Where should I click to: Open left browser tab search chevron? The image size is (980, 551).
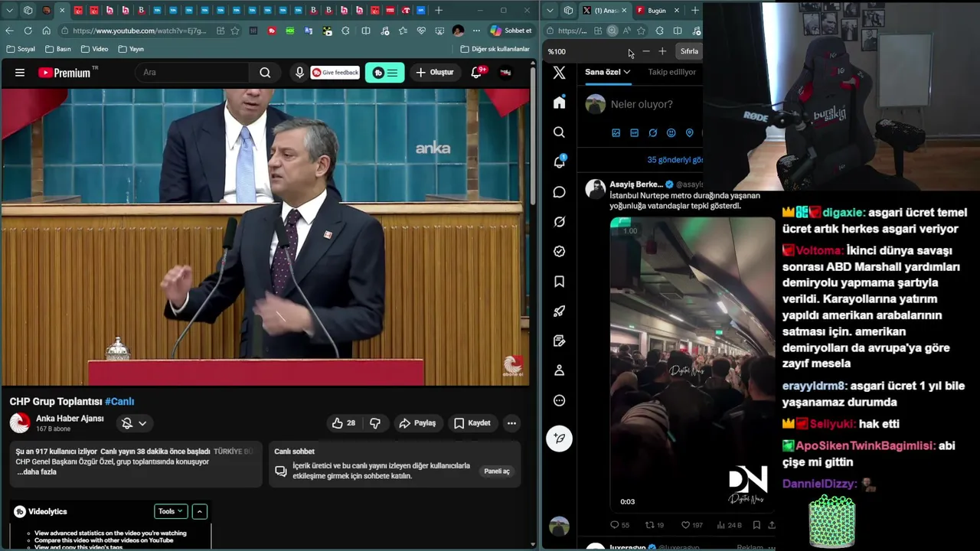coord(10,10)
